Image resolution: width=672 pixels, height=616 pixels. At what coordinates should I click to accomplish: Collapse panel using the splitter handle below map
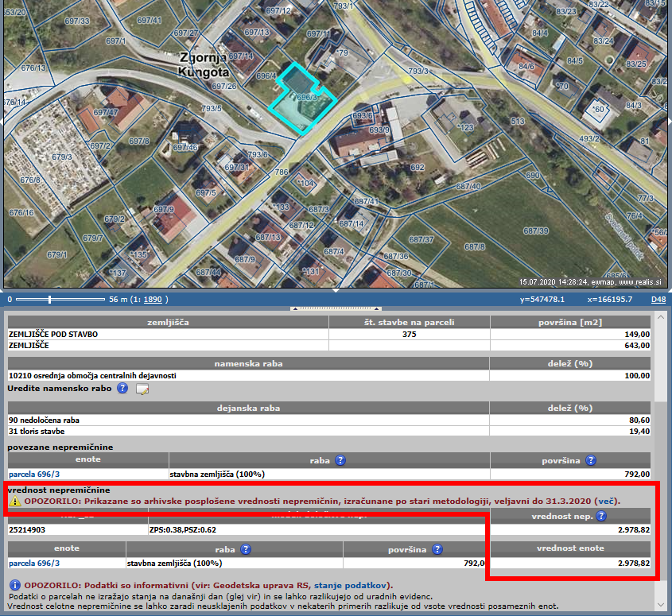[x=334, y=308]
